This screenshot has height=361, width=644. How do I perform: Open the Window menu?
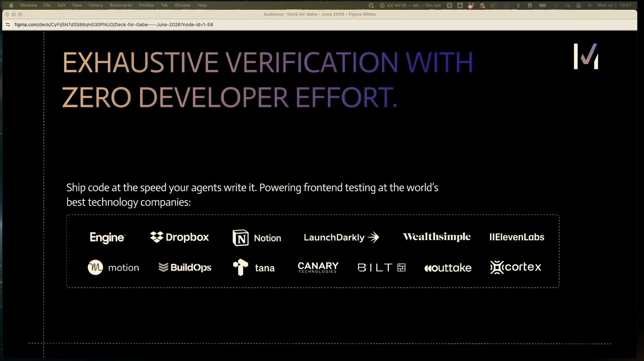(182, 5)
